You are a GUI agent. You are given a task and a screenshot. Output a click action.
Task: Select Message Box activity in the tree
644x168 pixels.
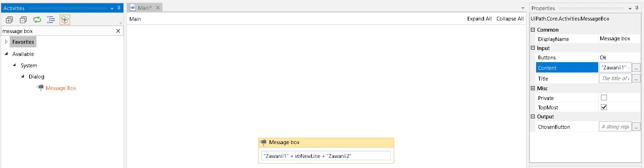point(61,88)
